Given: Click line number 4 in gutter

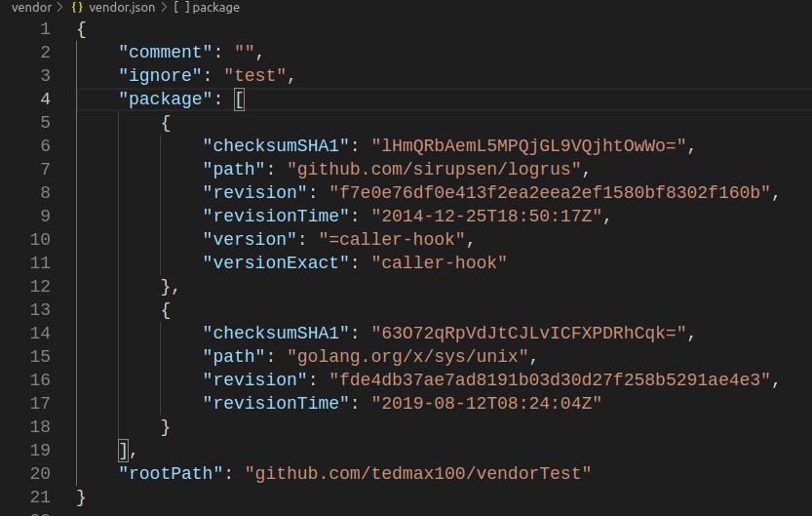Looking at the screenshot, I should click(x=45, y=99).
